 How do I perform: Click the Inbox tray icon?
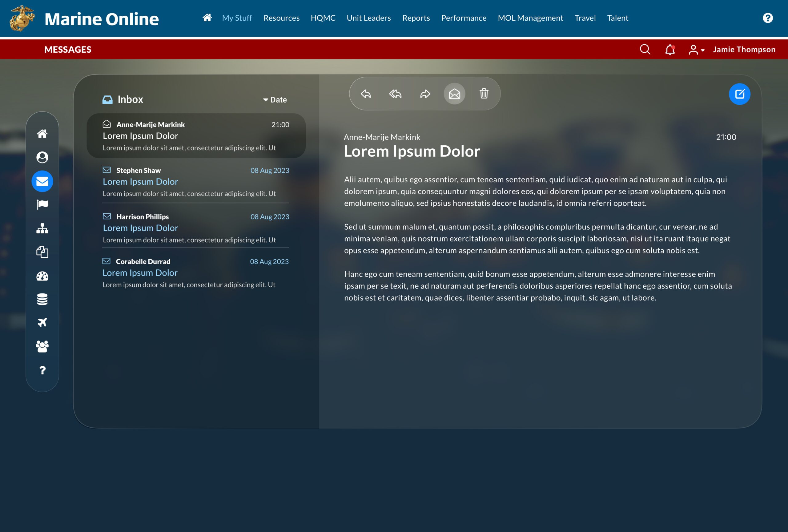point(107,99)
